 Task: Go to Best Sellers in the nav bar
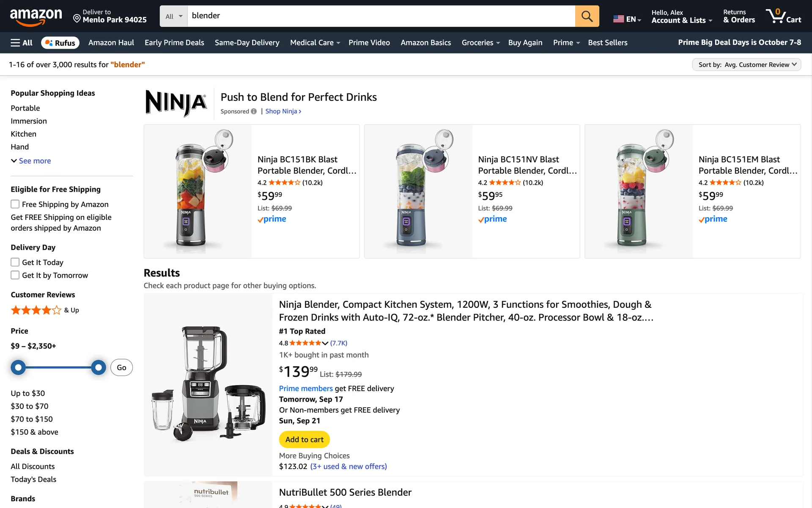tap(607, 43)
